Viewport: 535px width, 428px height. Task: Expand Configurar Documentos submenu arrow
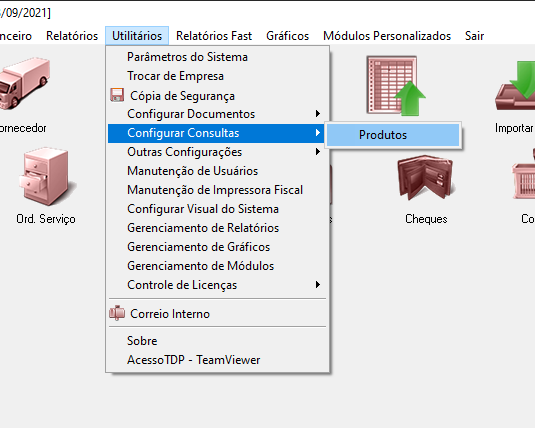[x=318, y=114]
